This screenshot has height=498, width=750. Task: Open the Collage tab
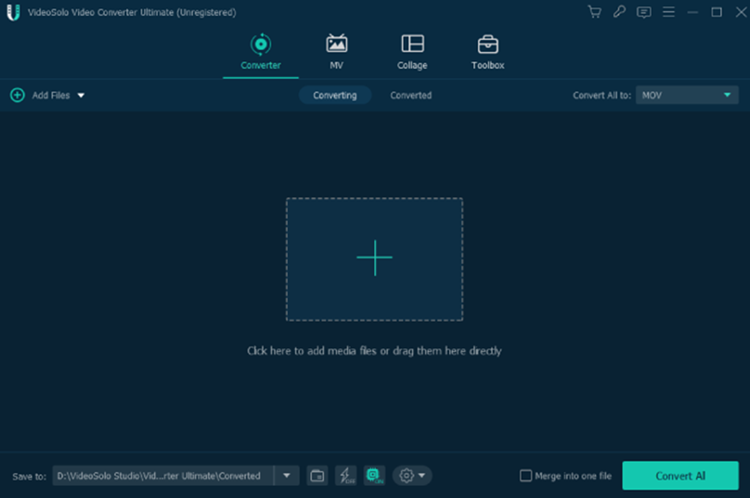click(412, 53)
